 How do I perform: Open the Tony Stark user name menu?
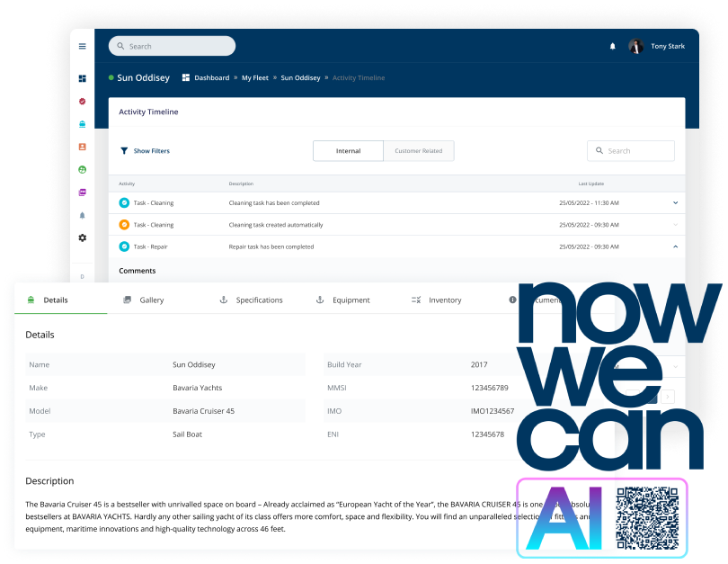pyautogui.click(x=668, y=46)
